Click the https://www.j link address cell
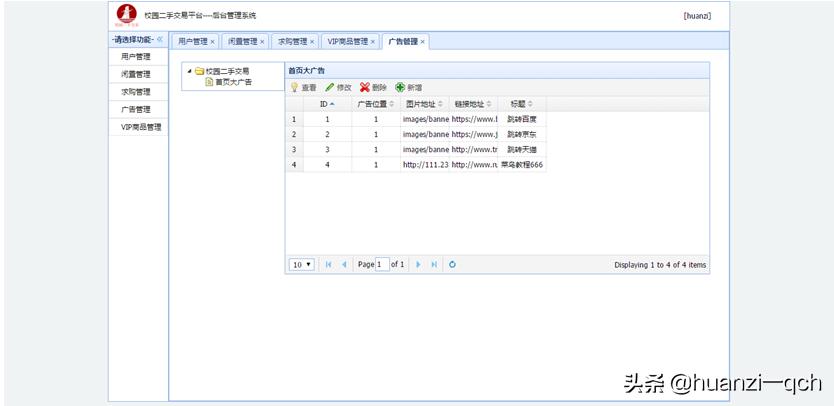Image resolution: width=834 pixels, height=406 pixels. point(473,135)
